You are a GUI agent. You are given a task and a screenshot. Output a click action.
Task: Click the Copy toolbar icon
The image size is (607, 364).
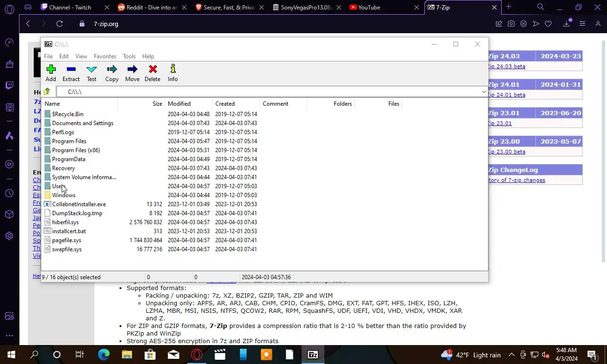point(112,69)
